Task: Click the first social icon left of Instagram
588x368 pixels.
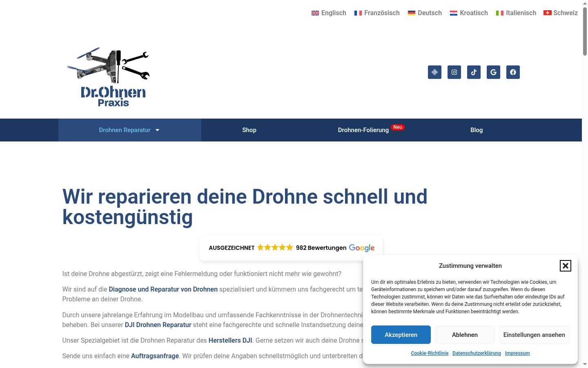Action: click(x=434, y=72)
